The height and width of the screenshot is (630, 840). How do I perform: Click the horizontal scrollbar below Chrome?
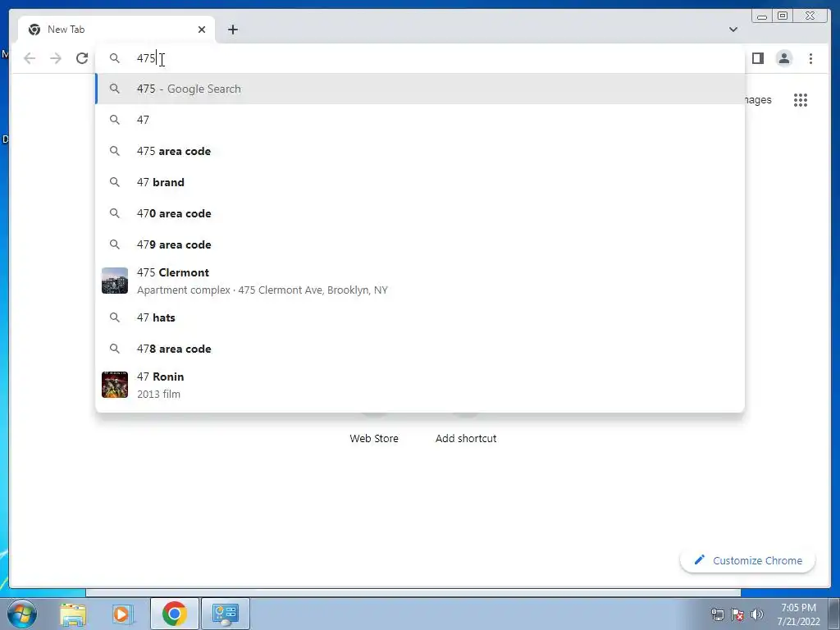(413, 592)
